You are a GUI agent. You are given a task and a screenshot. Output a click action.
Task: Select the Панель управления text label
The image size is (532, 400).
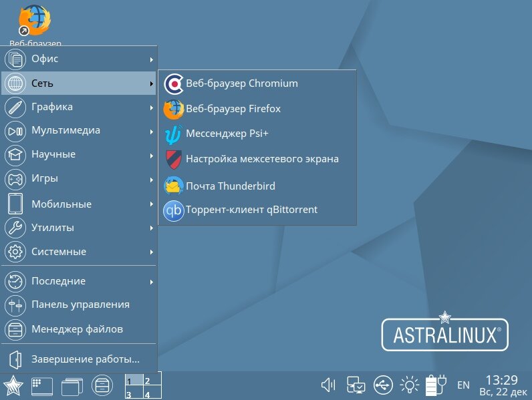tap(80, 305)
